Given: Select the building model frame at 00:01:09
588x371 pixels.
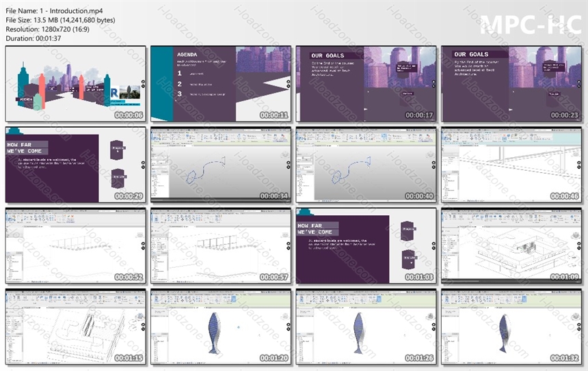Looking at the screenshot, I should 511,245.
